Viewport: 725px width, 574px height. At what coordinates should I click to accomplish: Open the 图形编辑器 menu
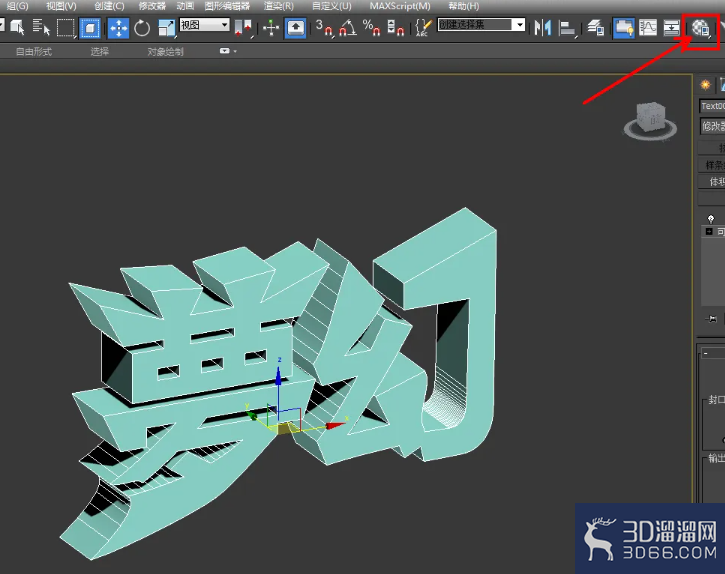[227, 6]
